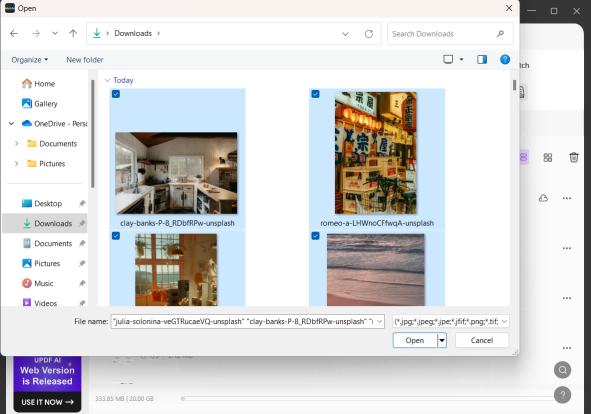Select the beach waves thumbnail

point(376,270)
